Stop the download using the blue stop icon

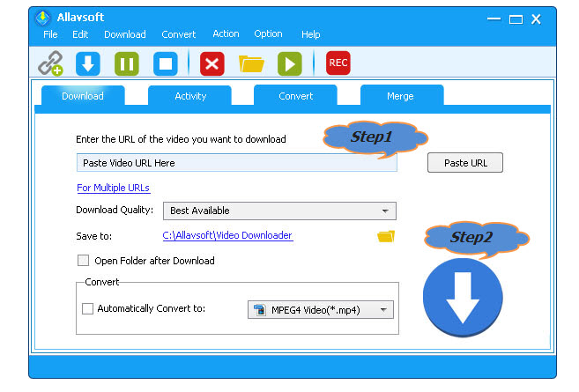point(165,63)
